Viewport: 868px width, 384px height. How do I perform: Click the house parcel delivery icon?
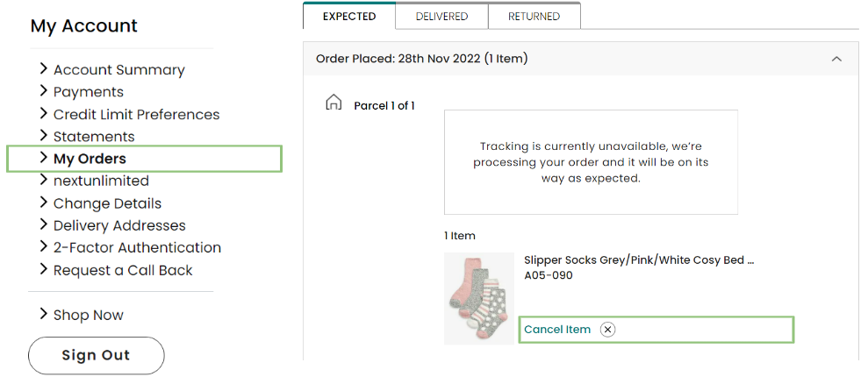[x=334, y=103]
